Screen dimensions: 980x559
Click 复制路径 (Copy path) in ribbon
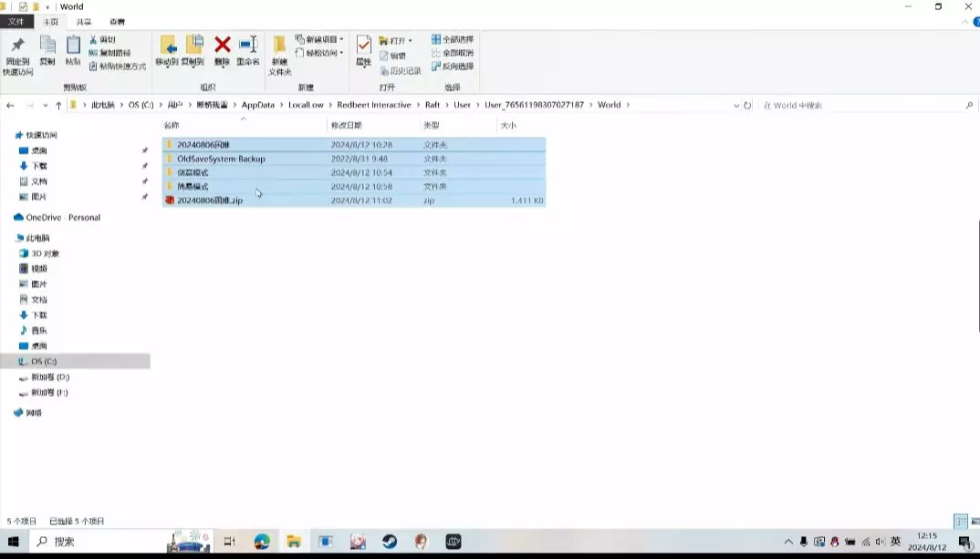pos(110,53)
